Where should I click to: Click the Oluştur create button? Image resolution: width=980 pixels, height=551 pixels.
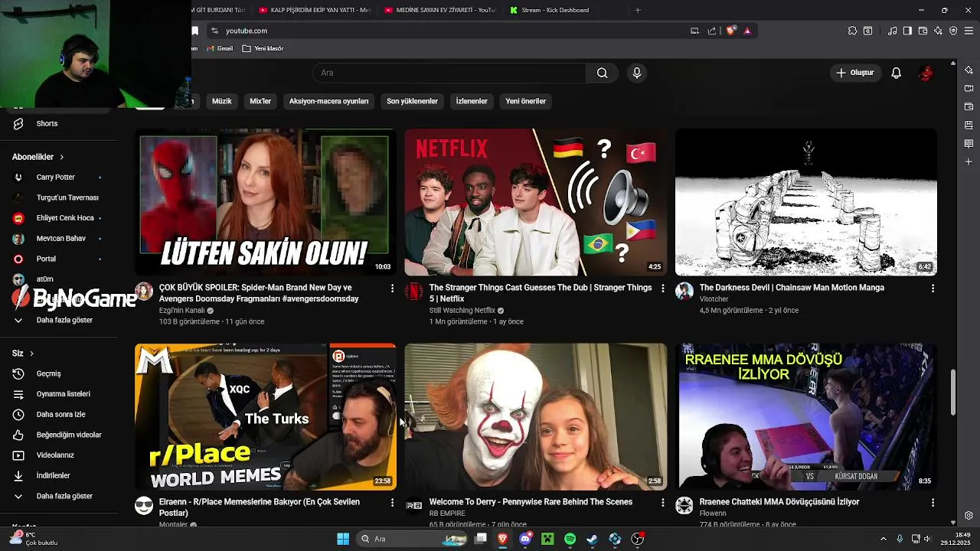[855, 73]
